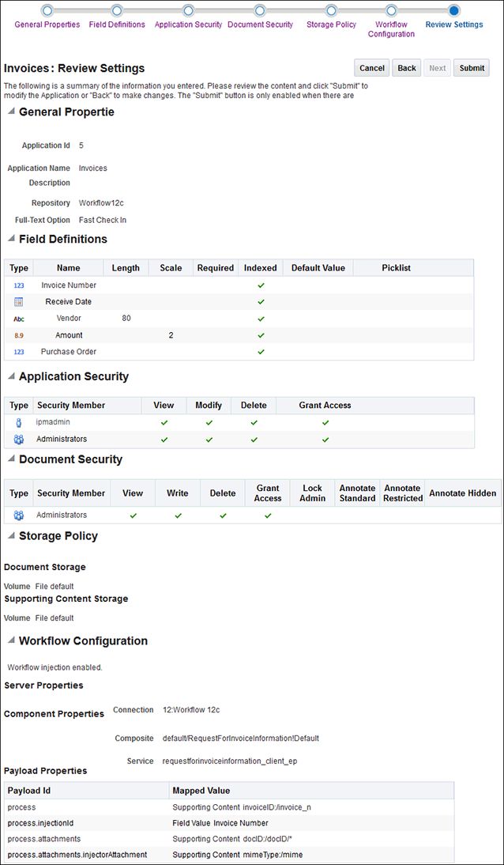Click the Amount scale value 2
Image resolution: width=504 pixels, height=865 pixels.
coord(171,335)
